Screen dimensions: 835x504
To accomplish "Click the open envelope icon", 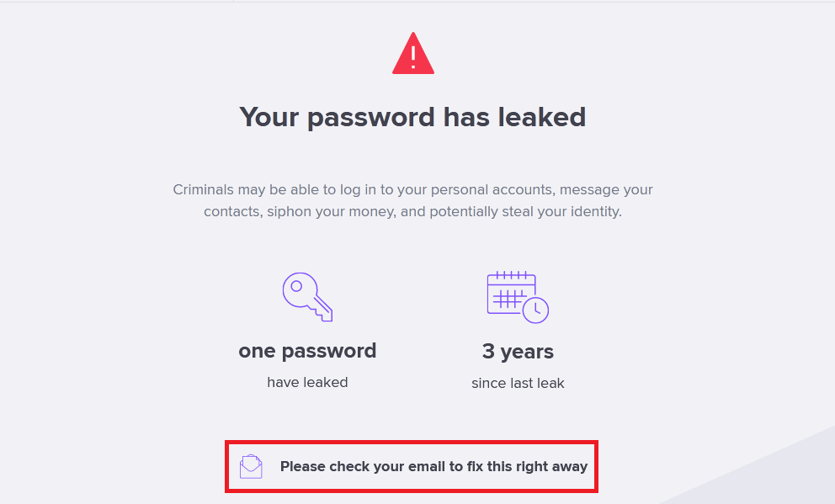I will click(251, 466).
